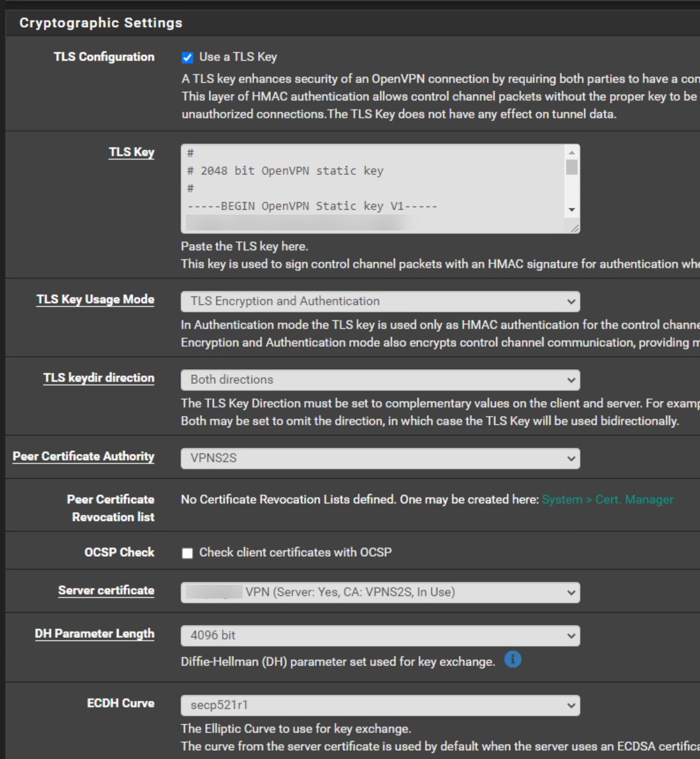Open the System > Cert. Manager link
The height and width of the screenshot is (759, 700).
(608, 500)
